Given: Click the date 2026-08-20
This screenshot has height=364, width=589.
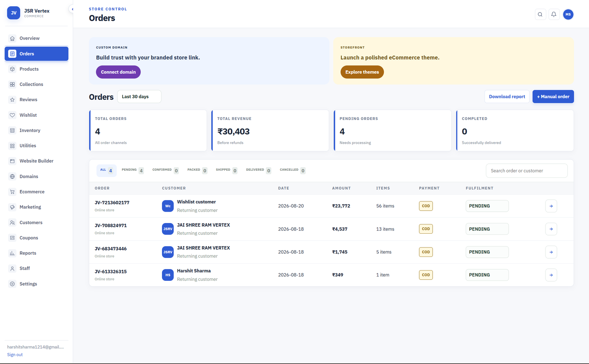Looking at the screenshot, I should (x=291, y=206).
